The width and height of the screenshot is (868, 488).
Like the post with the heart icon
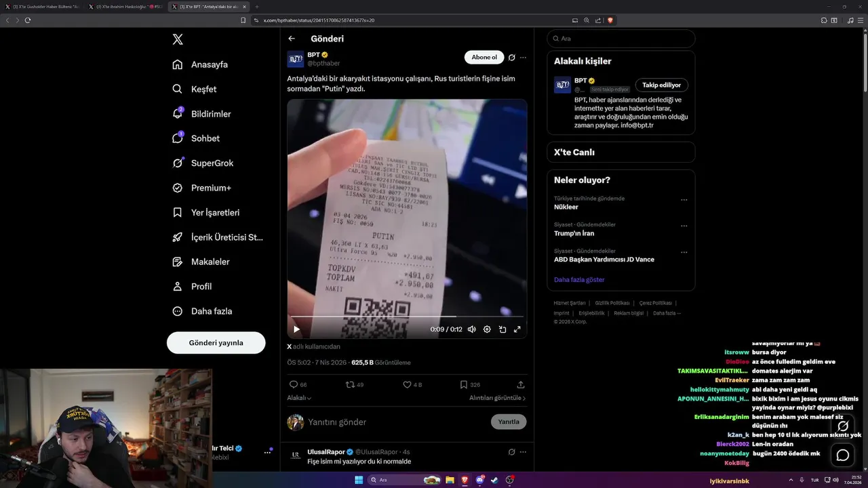[407, 384]
